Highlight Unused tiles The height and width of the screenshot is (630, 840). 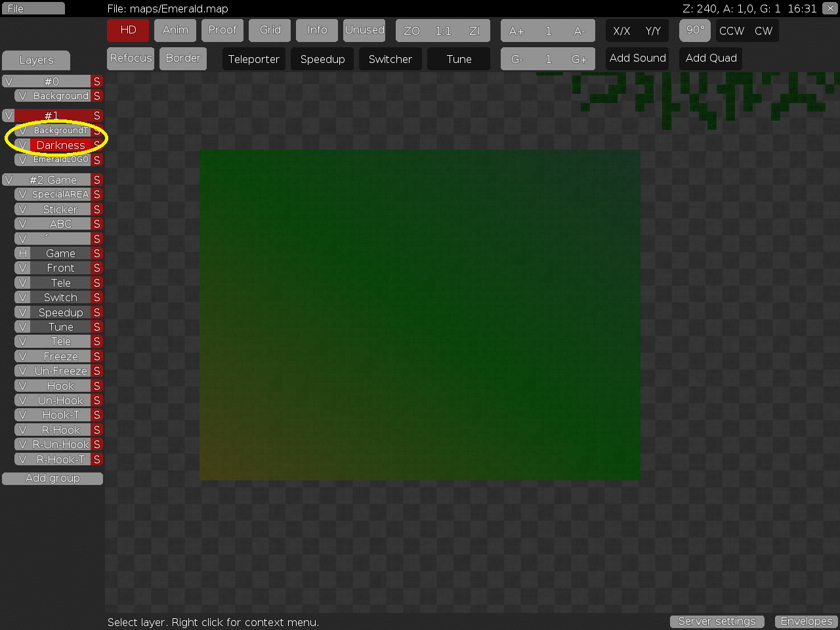click(x=364, y=30)
